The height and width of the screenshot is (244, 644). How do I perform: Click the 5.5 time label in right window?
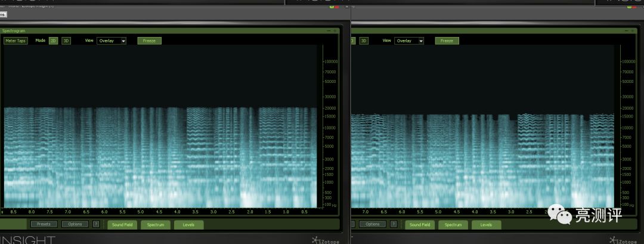[x=420, y=212]
